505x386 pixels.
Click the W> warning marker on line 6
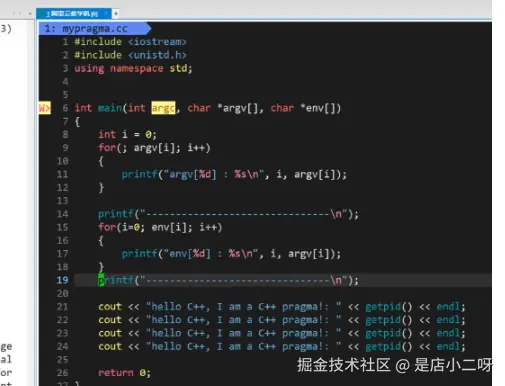(45, 108)
